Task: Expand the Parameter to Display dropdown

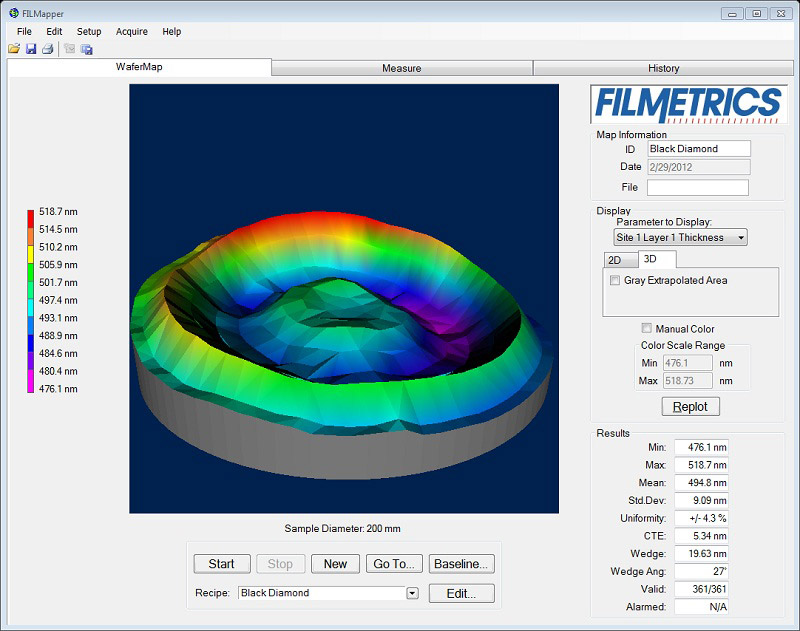Action: click(740, 238)
